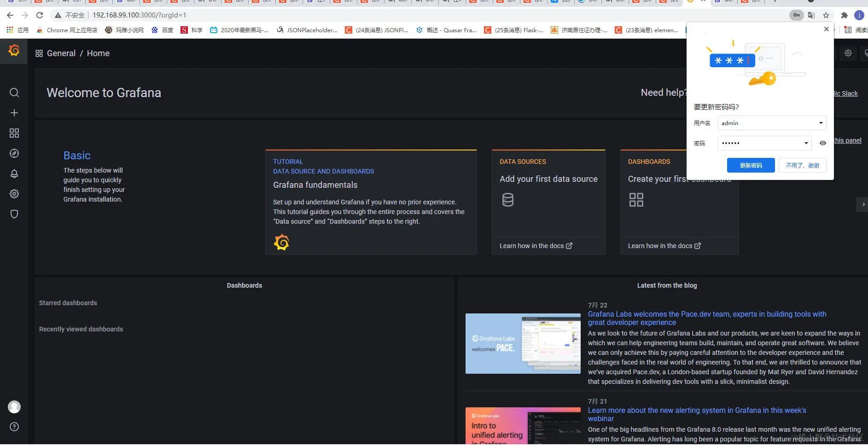Click the password key icon in address bar
The height and width of the screenshot is (446, 868).
click(796, 15)
